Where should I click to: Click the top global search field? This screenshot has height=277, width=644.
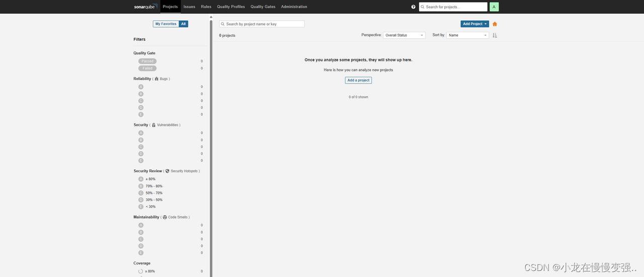[453, 7]
